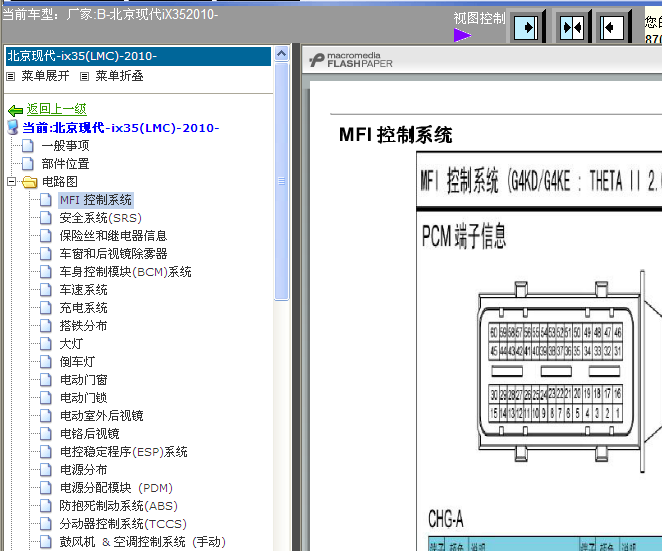Click the Macromedia FlashPaper logo

coord(351,60)
